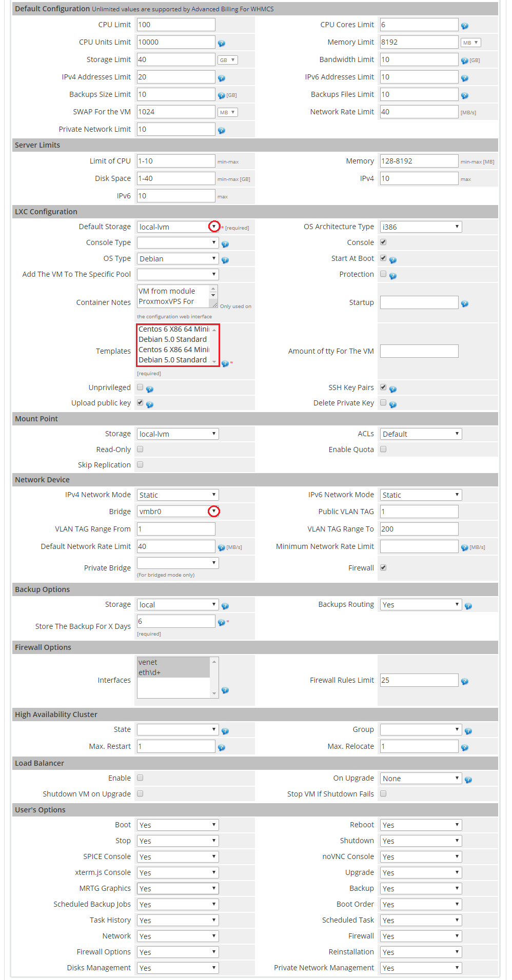Screen dimensions: 512x980
Task: Open the OS Type Debian dropdown
Action: tap(178, 258)
